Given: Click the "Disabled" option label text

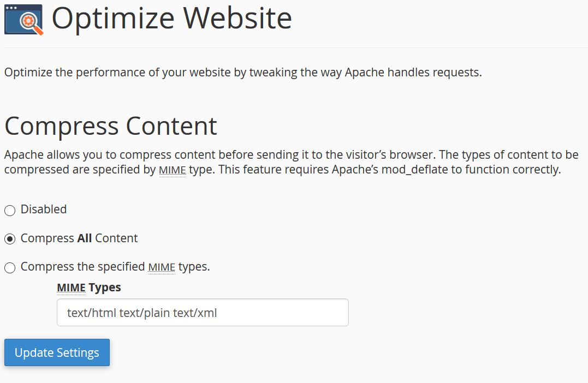Looking at the screenshot, I should tap(44, 210).
